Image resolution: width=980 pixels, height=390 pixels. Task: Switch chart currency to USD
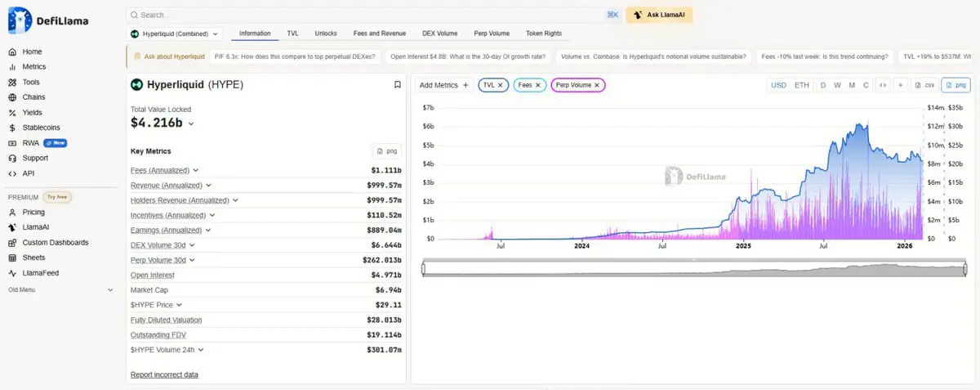pos(779,85)
